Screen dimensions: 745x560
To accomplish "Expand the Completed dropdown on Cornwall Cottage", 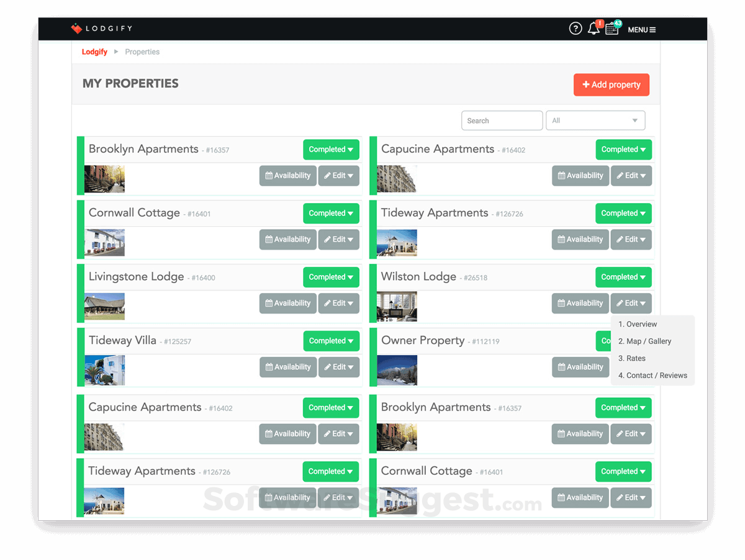I will click(x=331, y=213).
